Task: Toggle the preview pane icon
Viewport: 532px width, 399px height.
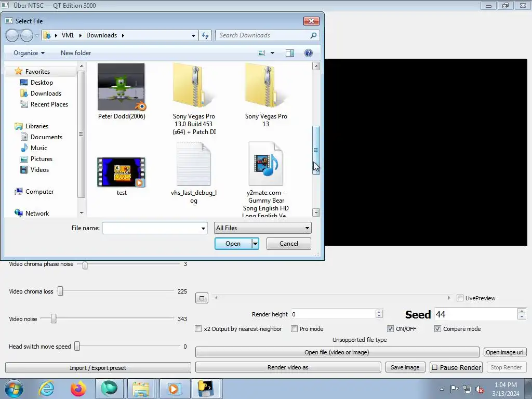Action: (x=290, y=53)
